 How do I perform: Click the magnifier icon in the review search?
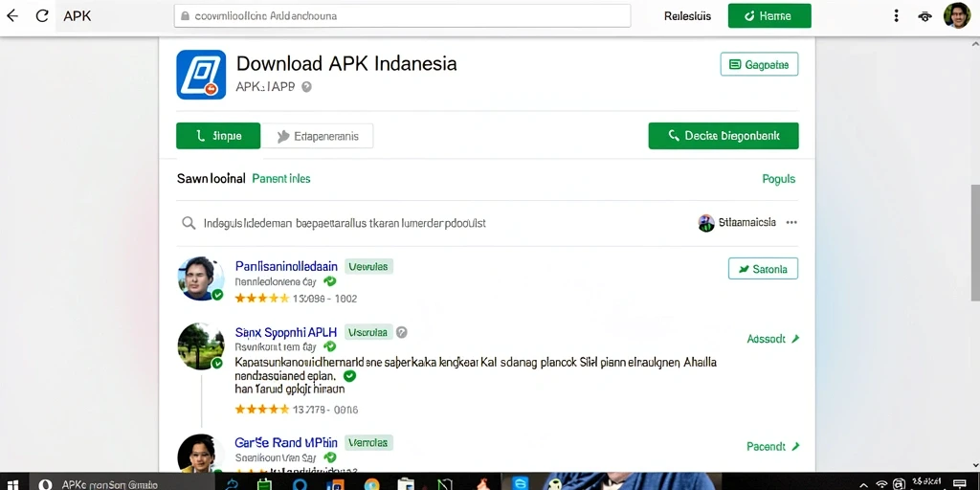point(189,222)
